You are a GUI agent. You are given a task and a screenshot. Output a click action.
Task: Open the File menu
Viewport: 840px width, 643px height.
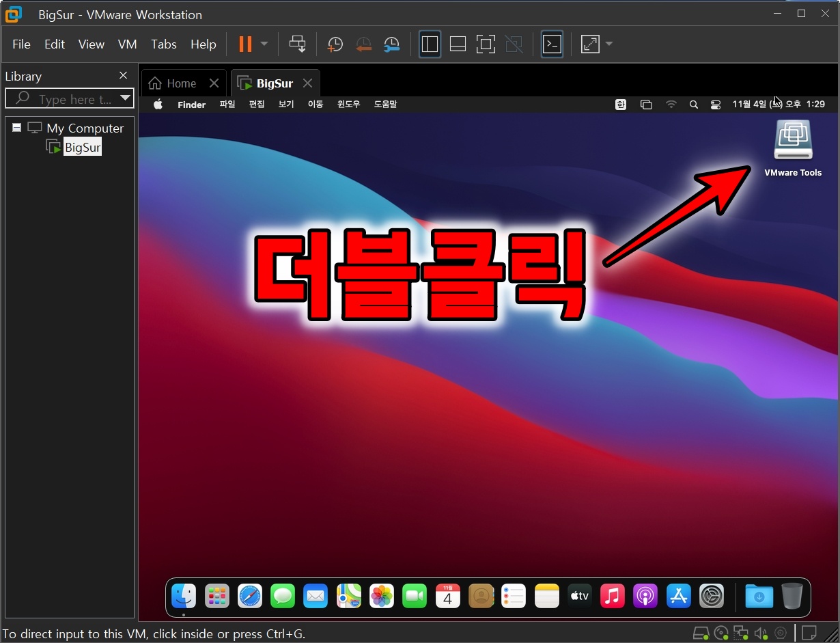pos(21,44)
